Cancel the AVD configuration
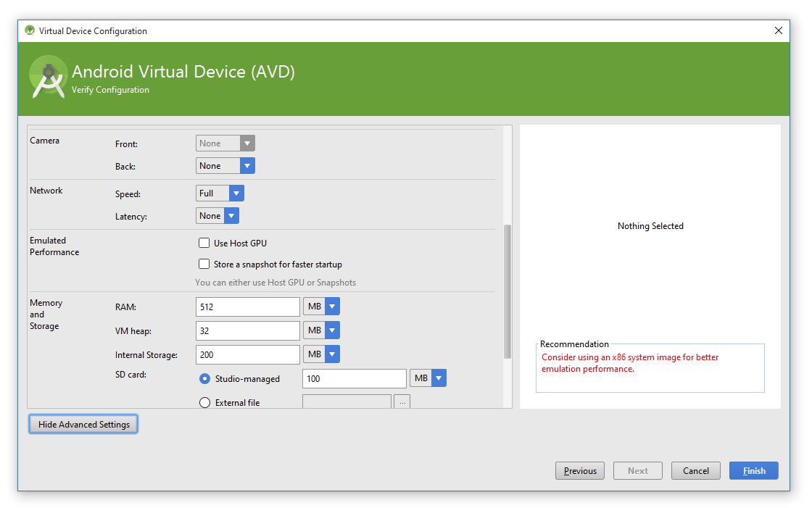 coord(695,471)
